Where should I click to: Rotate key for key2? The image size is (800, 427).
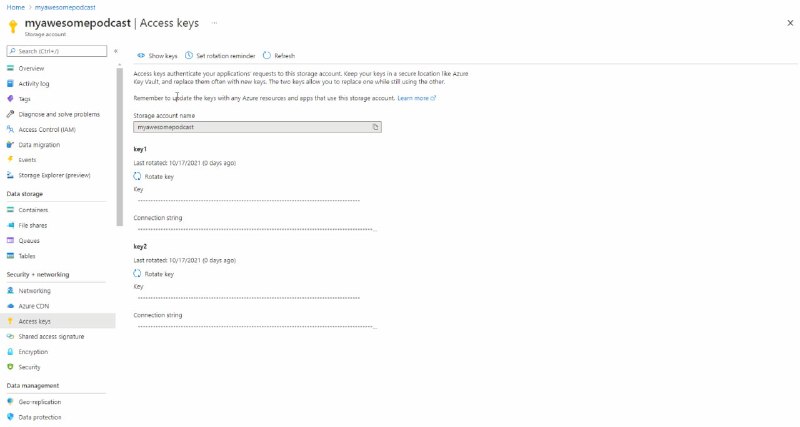coord(154,274)
